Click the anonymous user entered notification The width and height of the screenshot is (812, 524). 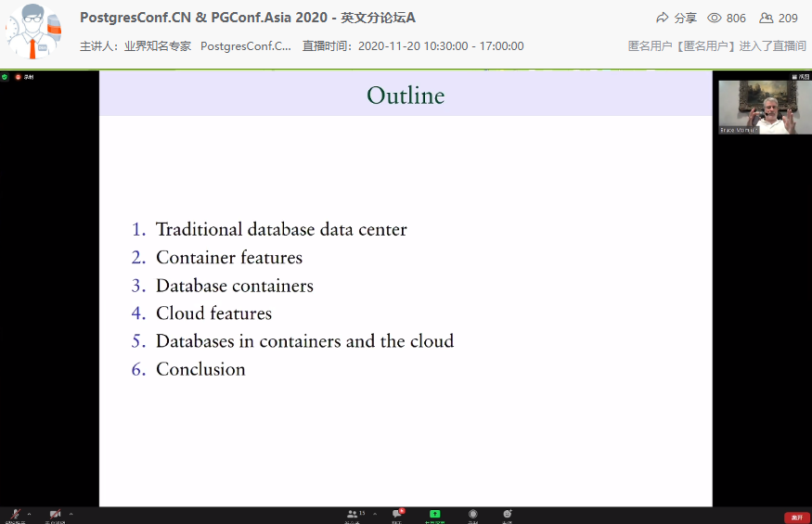tap(716, 46)
